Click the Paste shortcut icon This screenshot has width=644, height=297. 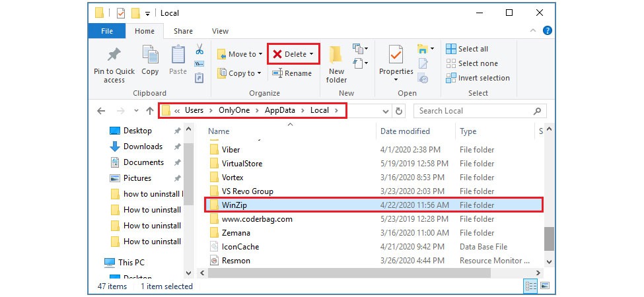coord(199,77)
